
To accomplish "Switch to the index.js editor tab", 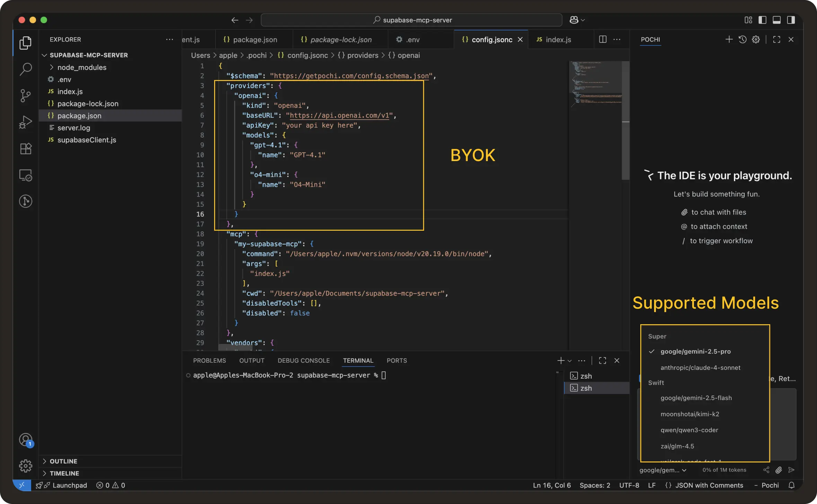I will [x=558, y=39].
